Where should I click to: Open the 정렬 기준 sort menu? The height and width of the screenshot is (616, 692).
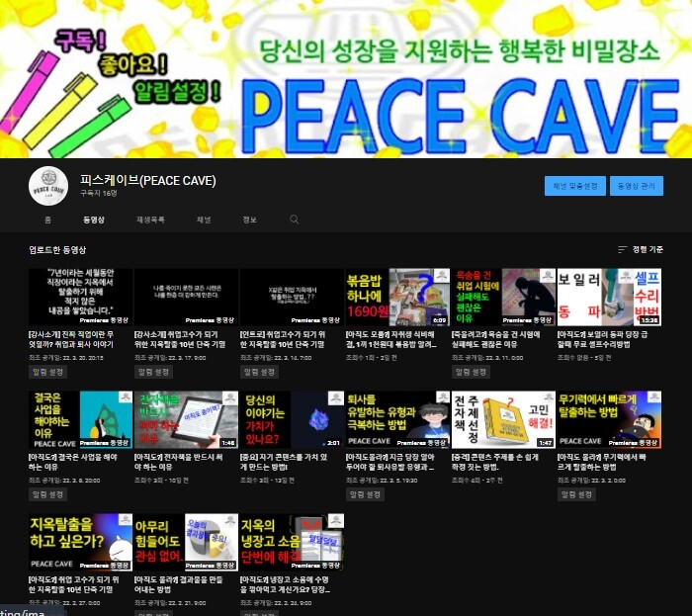(x=641, y=249)
